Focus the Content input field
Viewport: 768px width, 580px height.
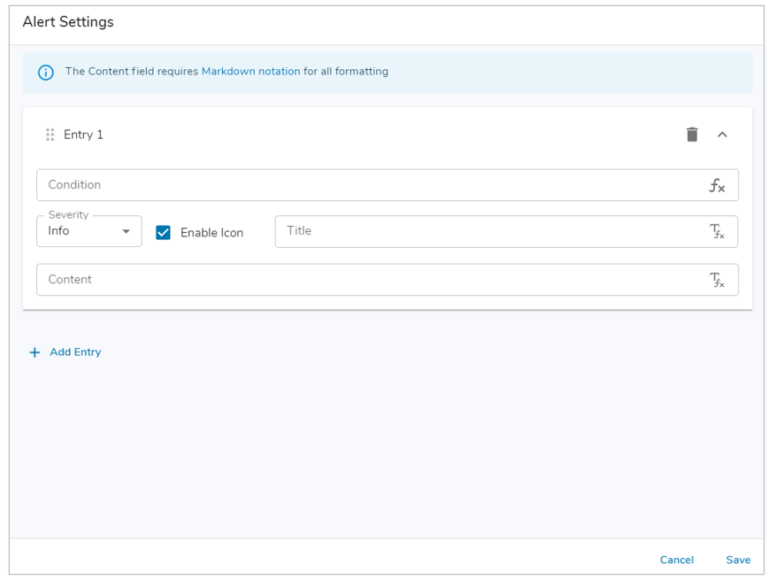click(x=387, y=280)
